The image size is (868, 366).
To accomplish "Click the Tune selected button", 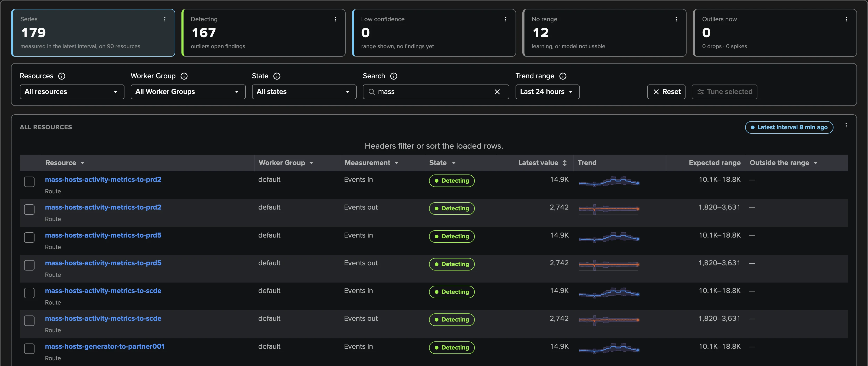I will pyautogui.click(x=724, y=92).
